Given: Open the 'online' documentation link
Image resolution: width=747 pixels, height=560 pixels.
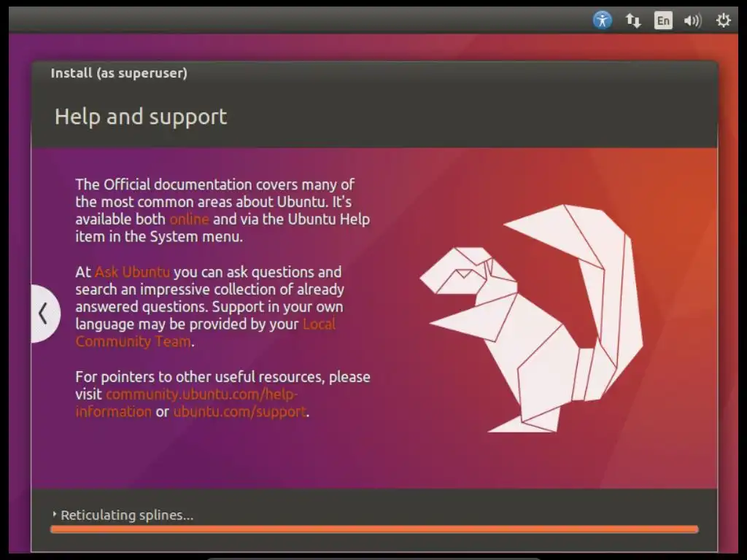Looking at the screenshot, I should point(189,219).
